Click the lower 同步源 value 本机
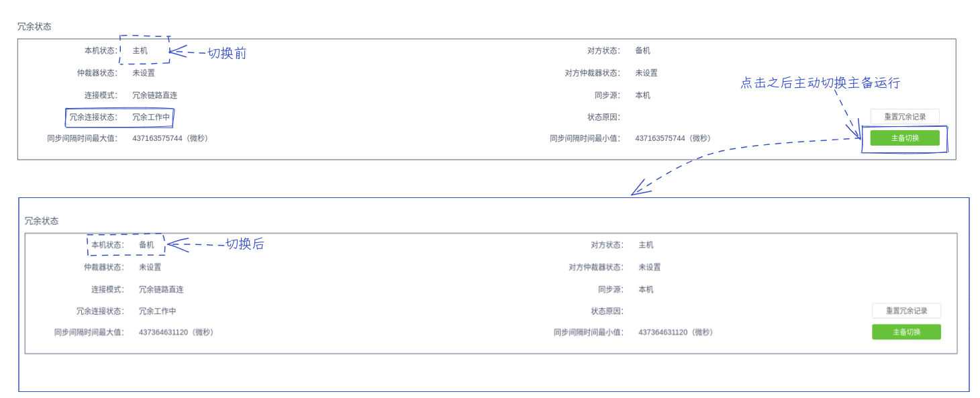 click(646, 289)
